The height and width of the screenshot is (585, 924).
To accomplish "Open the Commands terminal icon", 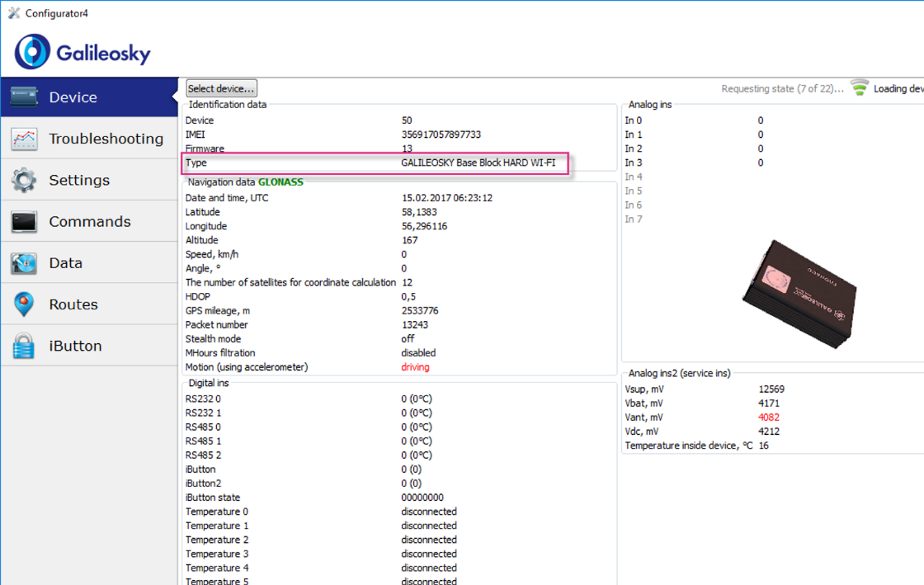I will coord(24,221).
